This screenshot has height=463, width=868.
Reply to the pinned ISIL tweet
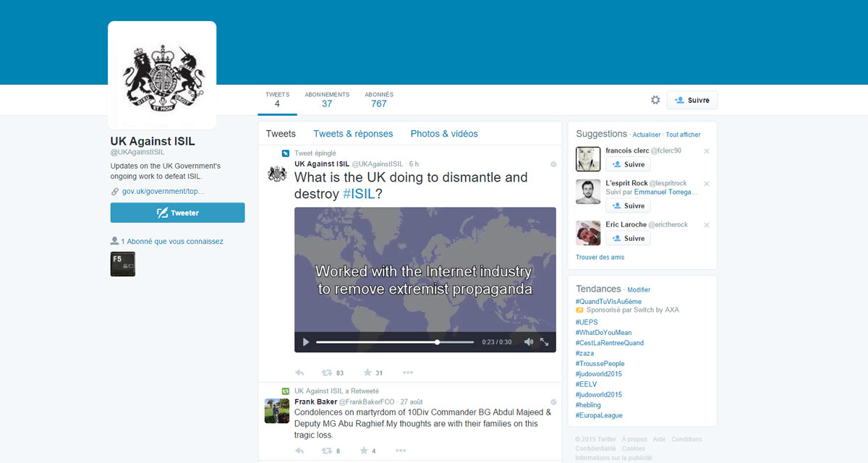click(x=299, y=373)
